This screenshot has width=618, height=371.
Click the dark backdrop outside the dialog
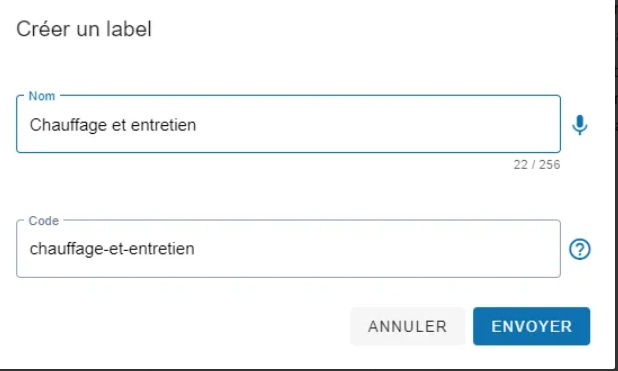coord(616,185)
